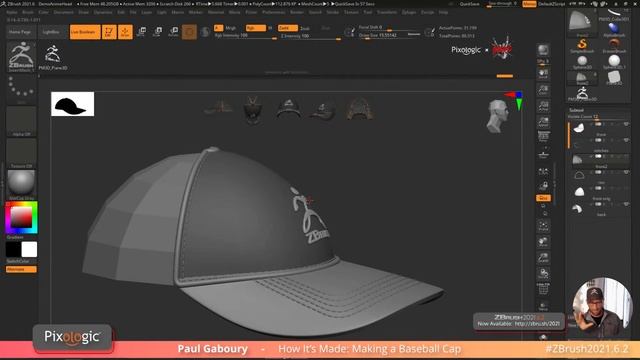Select the SimpleBrush tool in Tool palette
Image resolution: width=640 pixels, height=360 pixels.
coord(582,45)
